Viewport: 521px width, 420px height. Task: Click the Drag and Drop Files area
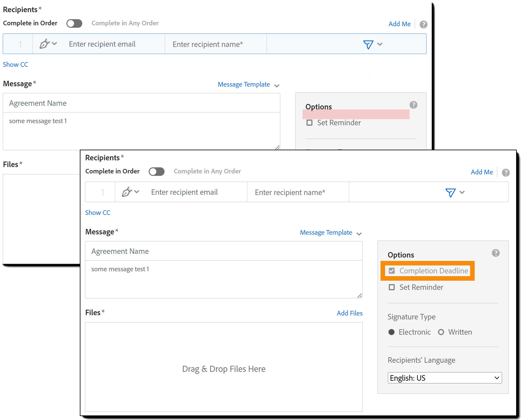(x=224, y=368)
